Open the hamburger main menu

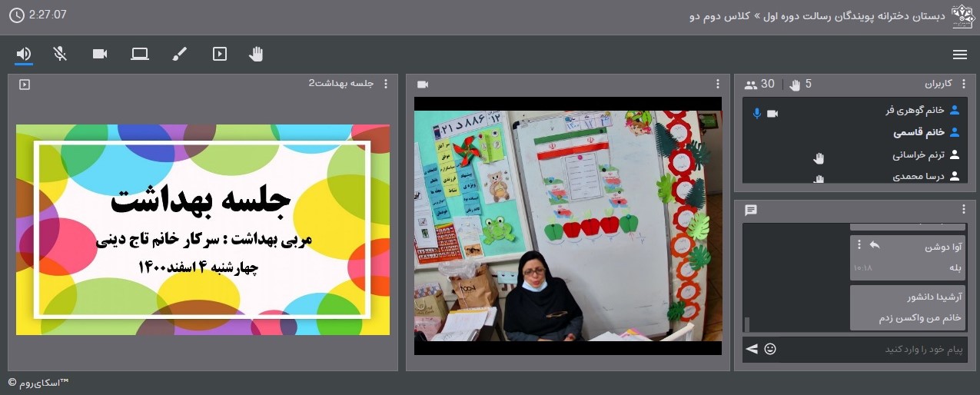click(959, 55)
